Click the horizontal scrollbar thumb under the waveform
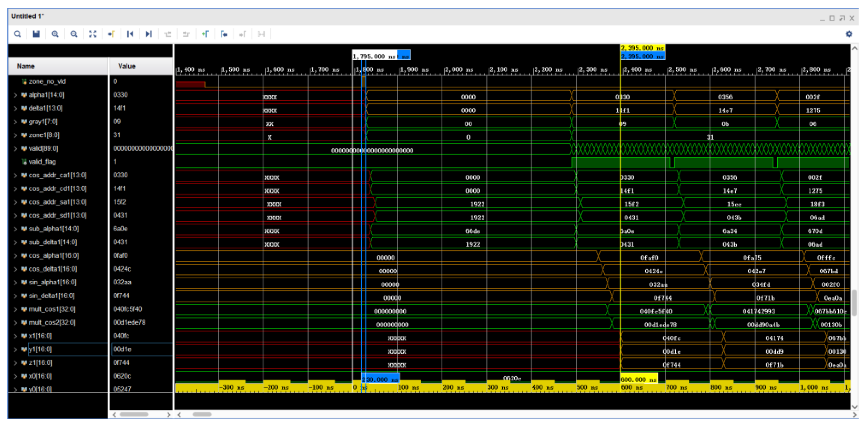Screen dimensions: 868x424 tap(202, 415)
